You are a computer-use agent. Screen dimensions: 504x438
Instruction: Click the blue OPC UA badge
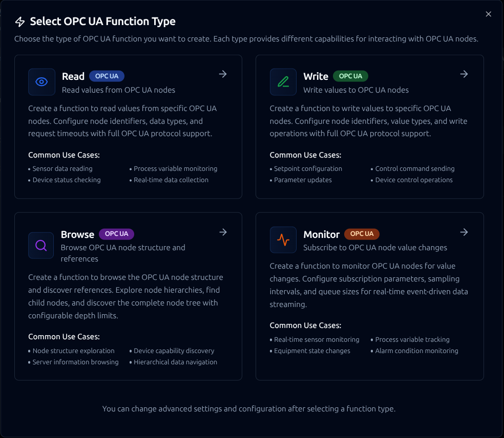[x=107, y=76]
